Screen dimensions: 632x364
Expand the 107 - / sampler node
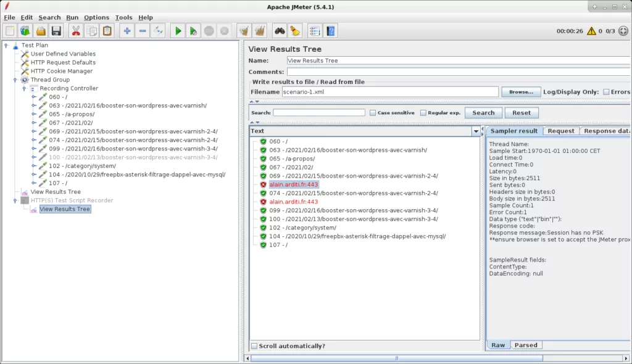tap(34, 183)
